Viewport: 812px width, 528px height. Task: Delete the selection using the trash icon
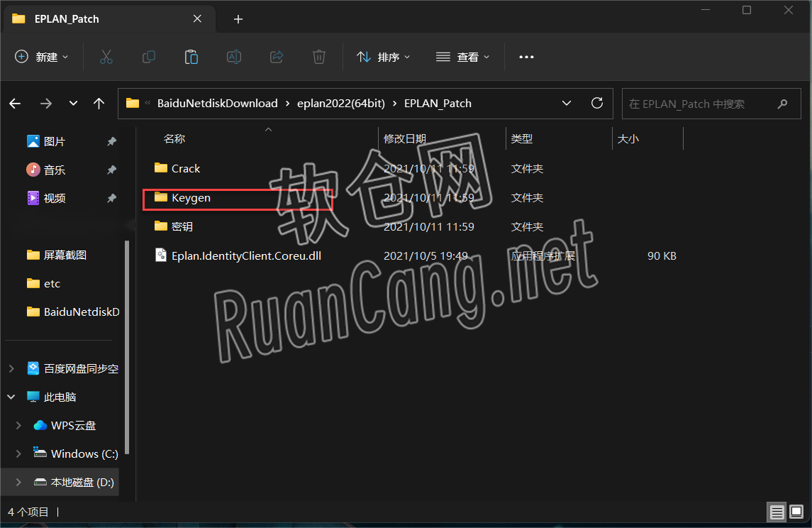(318, 57)
